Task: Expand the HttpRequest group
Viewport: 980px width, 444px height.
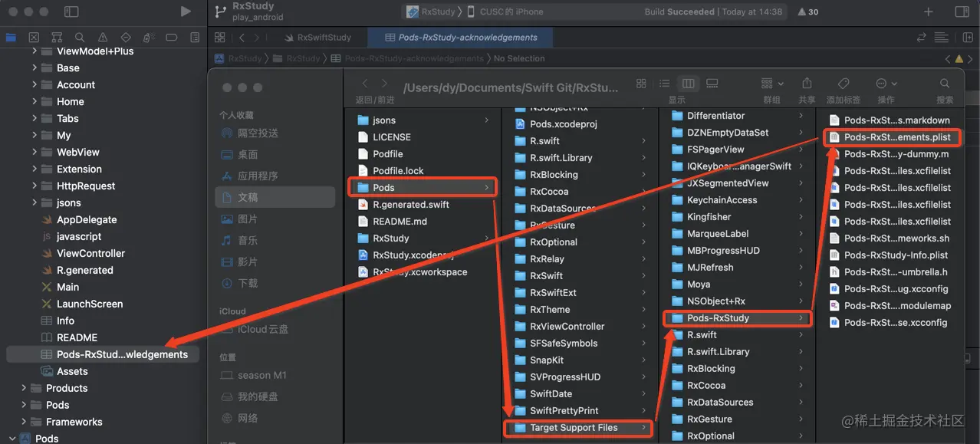Action: [35, 186]
